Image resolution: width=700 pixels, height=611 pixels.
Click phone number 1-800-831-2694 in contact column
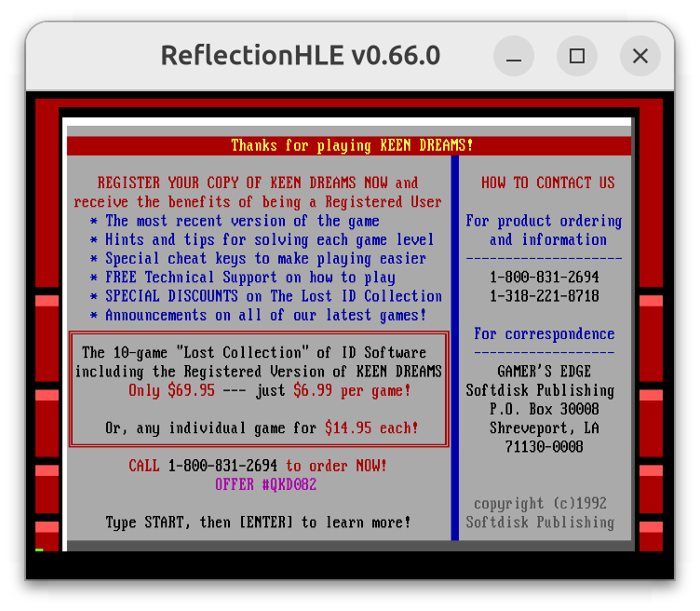coord(545,278)
